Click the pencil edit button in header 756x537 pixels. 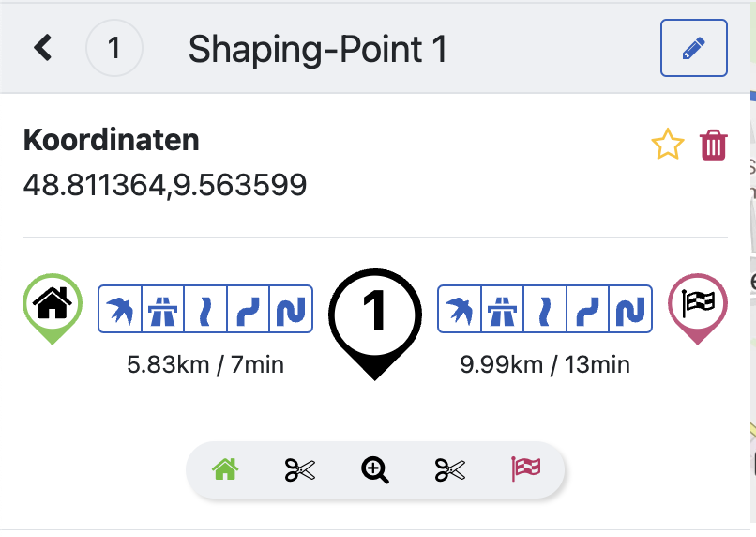(693, 48)
